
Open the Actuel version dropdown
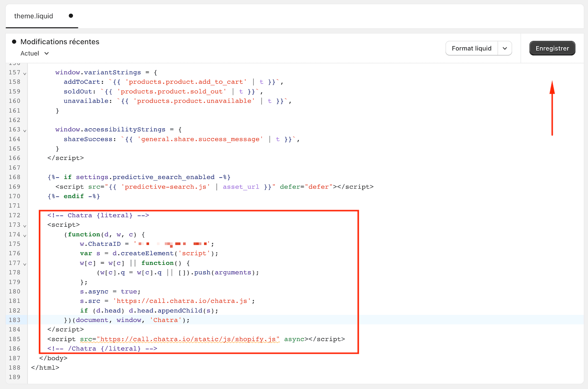pyautogui.click(x=34, y=53)
